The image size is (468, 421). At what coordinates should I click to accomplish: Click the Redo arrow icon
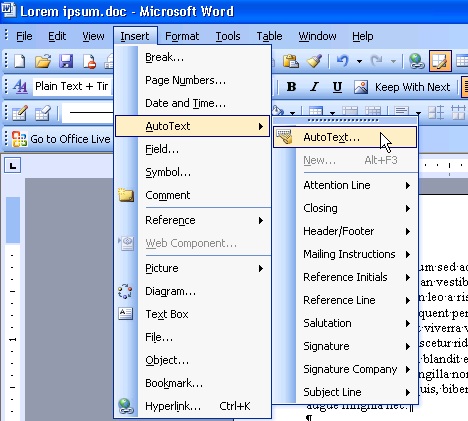[377, 61]
